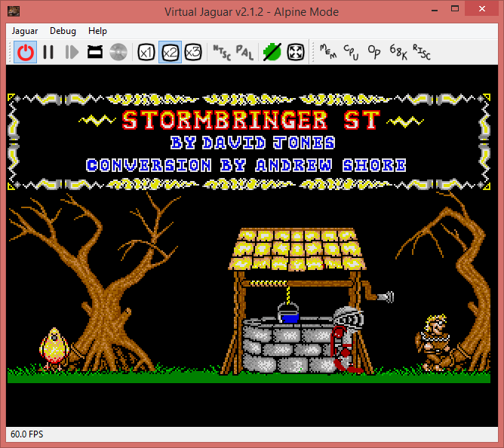Toggle the green blur filter icon

tap(272, 52)
